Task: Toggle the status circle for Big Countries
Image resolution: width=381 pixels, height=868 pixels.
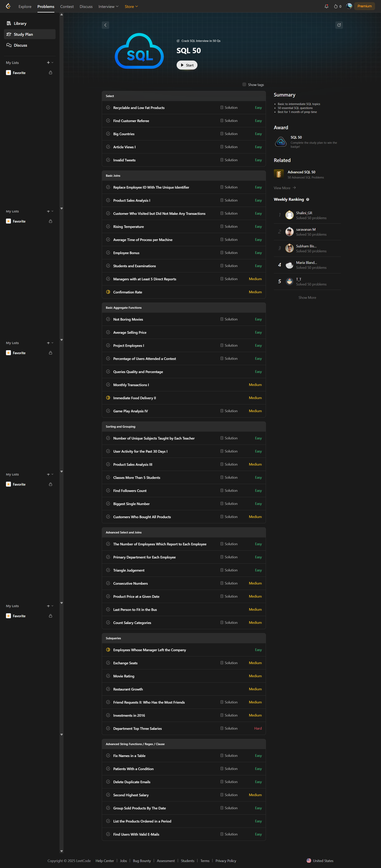Action: click(108, 134)
